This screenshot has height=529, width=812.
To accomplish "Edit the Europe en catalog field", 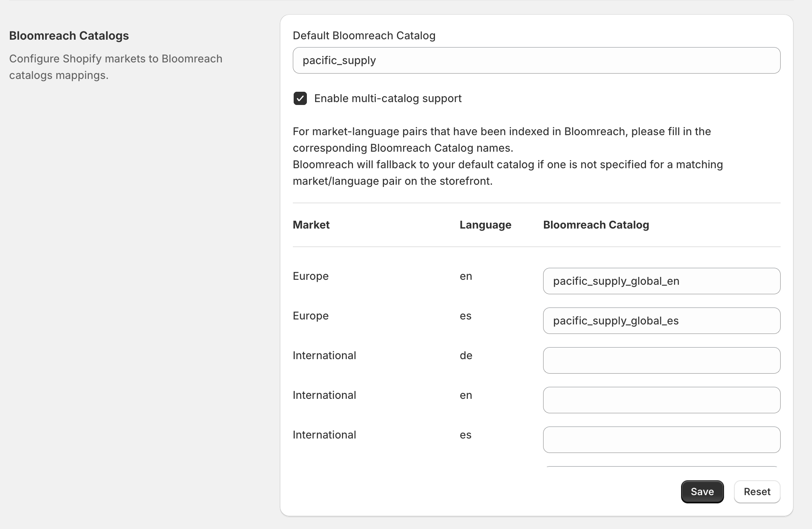I will pyautogui.click(x=661, y=281).
